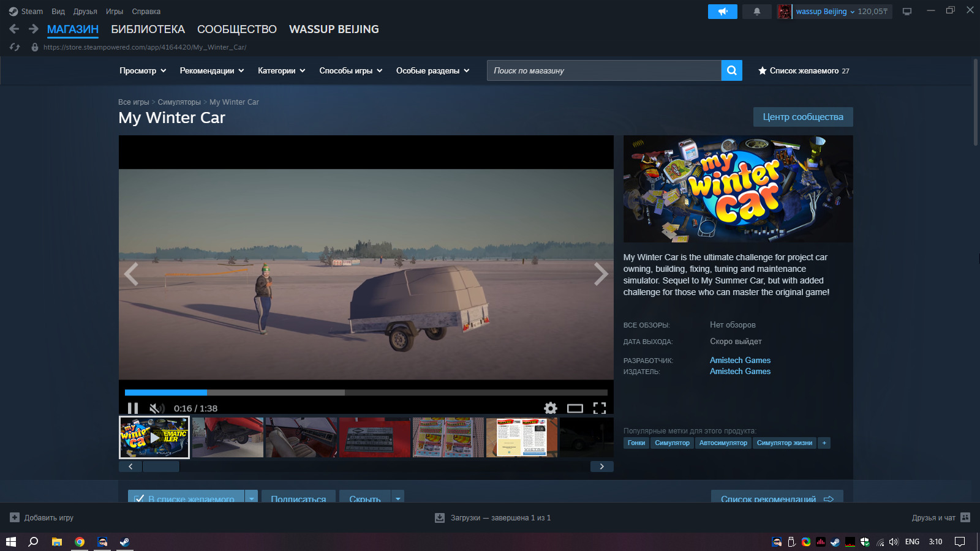Image resolution: width=980 pixels, height=551 pixels.
Task: Seek within the video progress bar
Action: click(366, 392)
